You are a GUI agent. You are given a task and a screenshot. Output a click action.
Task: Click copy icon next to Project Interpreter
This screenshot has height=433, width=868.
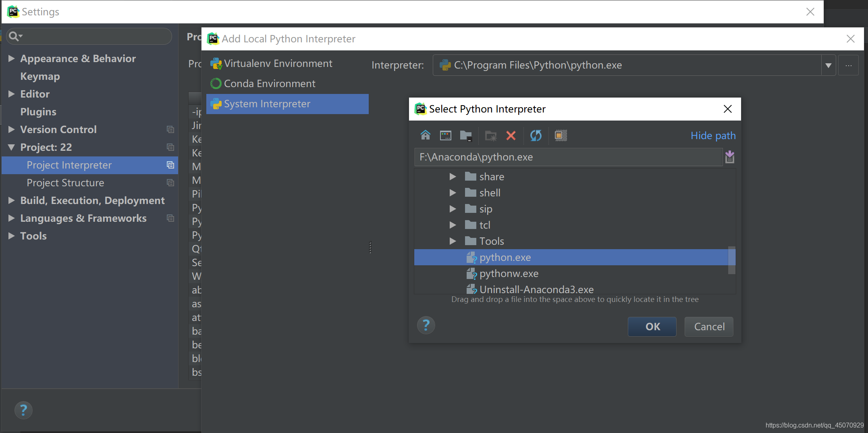170,165
